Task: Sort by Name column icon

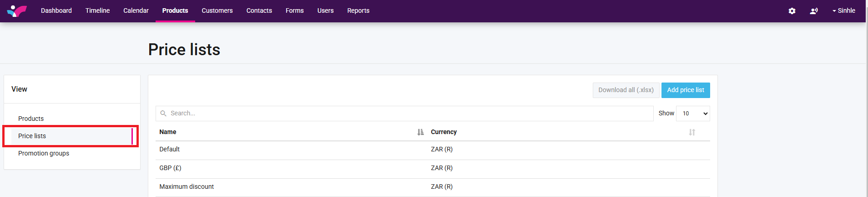Action: point(420,132)
